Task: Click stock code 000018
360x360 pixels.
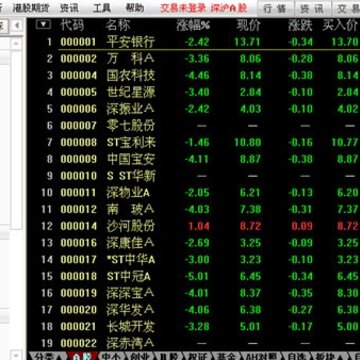Action: 78,276
